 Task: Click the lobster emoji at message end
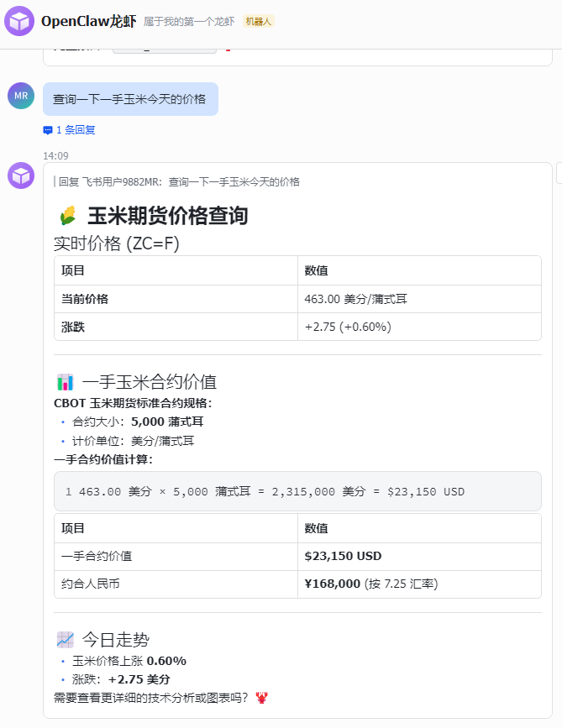pyautogui.click(x=261, y=697)
